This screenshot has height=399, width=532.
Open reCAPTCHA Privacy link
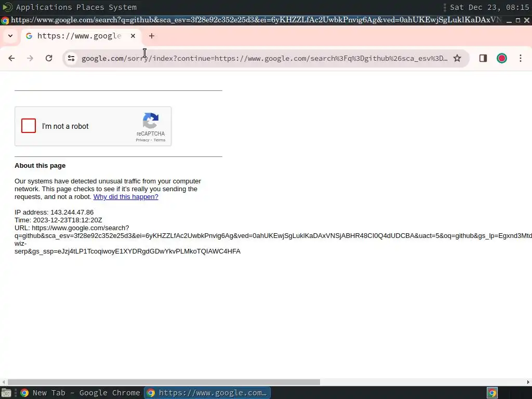click(x=142, y=140)
